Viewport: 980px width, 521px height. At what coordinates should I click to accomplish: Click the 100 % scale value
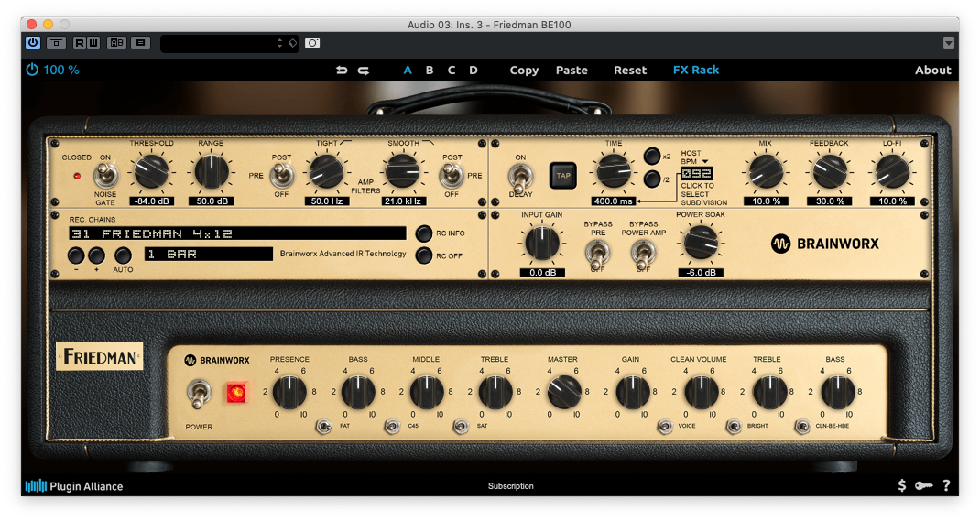(x=61, y=70)
